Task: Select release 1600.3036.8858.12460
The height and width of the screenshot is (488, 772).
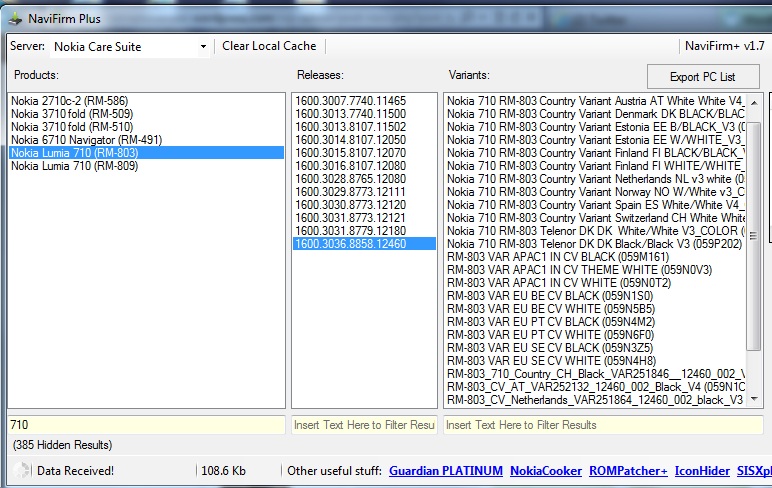Action: (364, 244)
